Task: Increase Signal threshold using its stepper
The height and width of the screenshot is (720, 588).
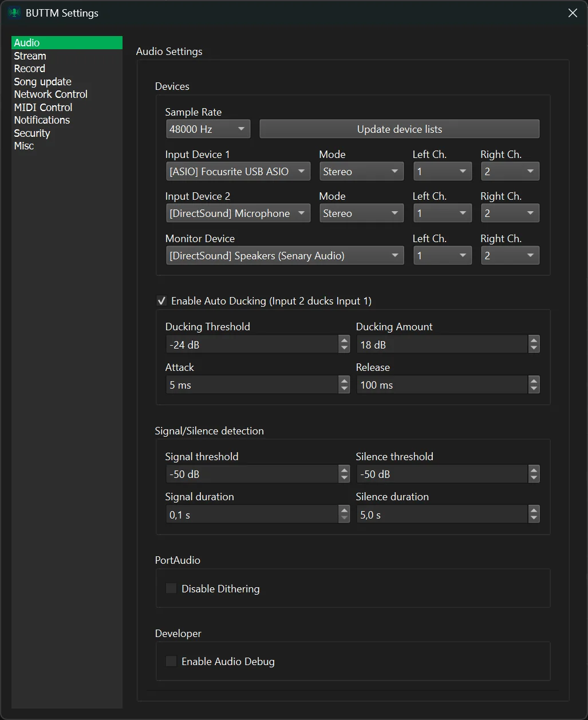Action: 344,470
